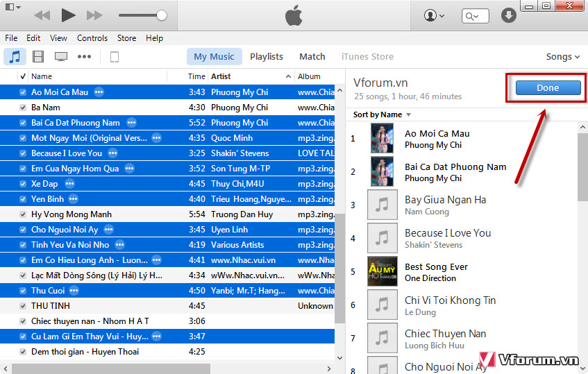Open the Sort by Name dropdown
Image resolution: width=588 pixels, height=374 pixels.
382,114
